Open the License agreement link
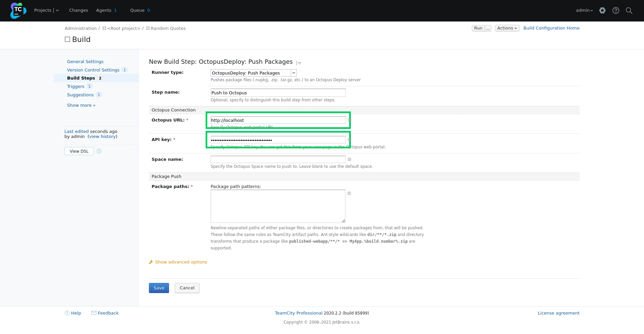This screenshot has height=334, width=644. click(558, 313)
